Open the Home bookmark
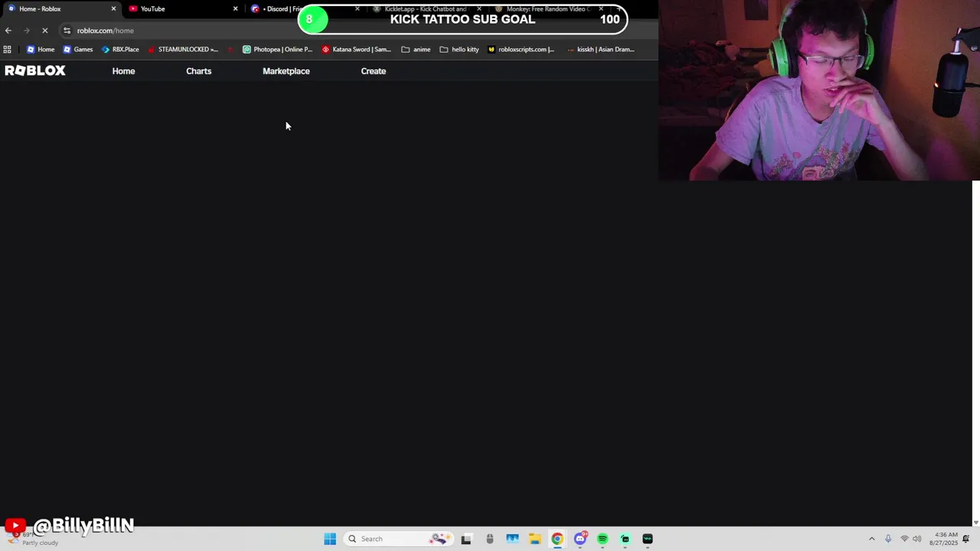Screen dimensions: 980x551 point(41,49)
